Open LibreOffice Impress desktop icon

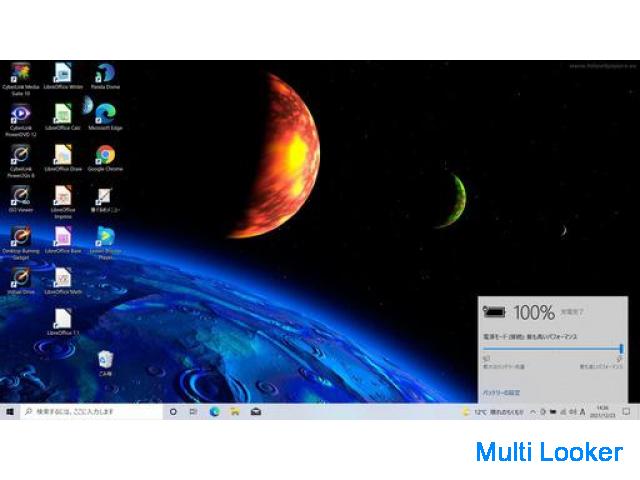click(62, 196)
